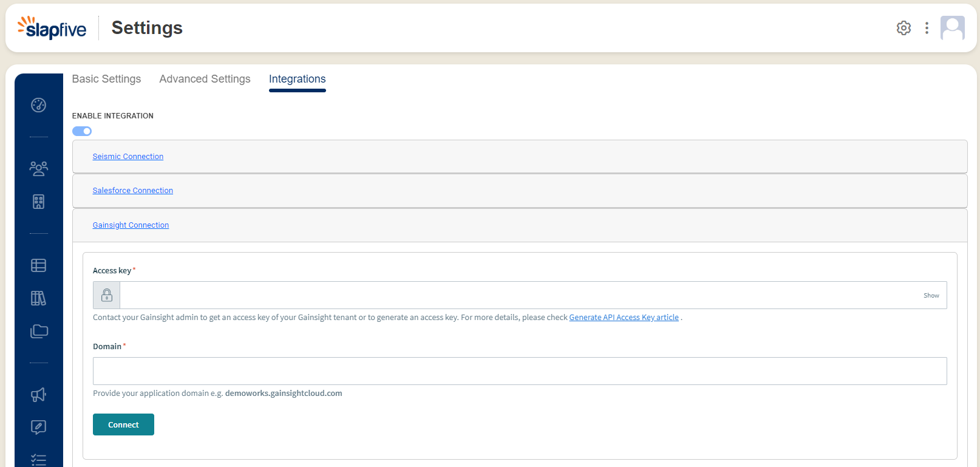This screenshot has height=467, width=980.
Task: Open the table grid icon in sidebar
Action: (x=38, y=265)
